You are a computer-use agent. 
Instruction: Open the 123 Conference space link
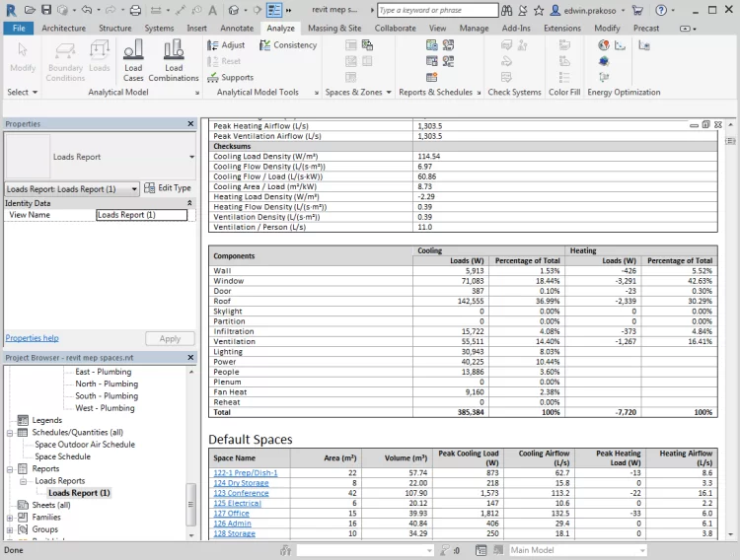point(243,493)
